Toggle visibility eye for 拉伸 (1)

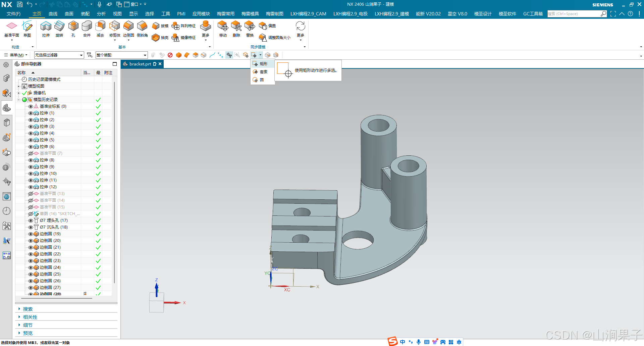click(x=31, y=113)
